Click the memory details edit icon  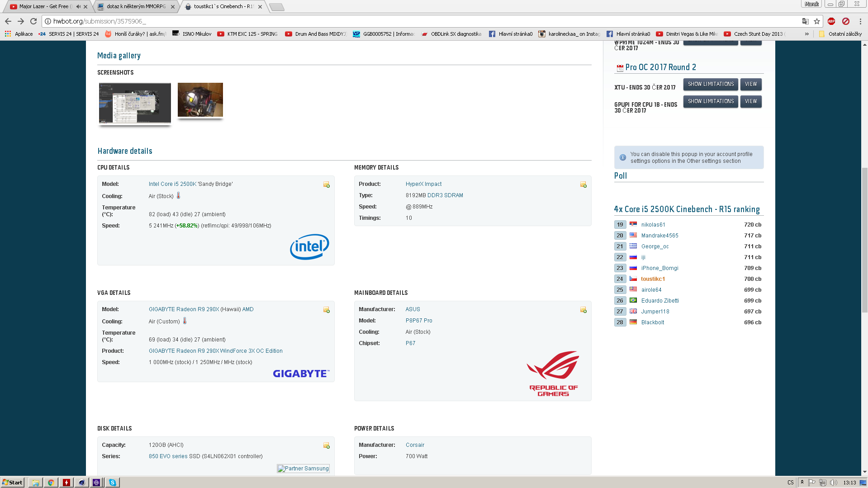click(583, 185)
